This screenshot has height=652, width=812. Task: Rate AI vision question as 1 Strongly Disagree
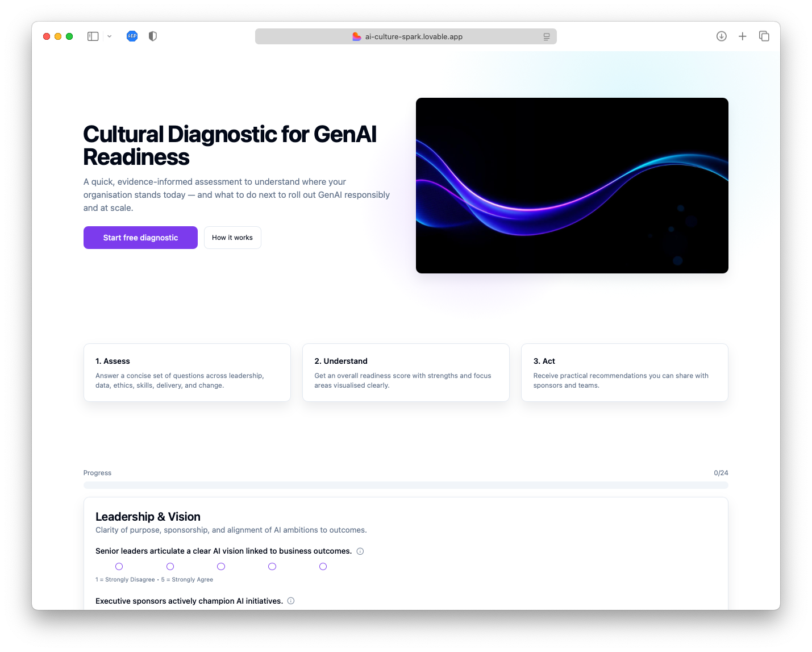[x=119, y=567]
